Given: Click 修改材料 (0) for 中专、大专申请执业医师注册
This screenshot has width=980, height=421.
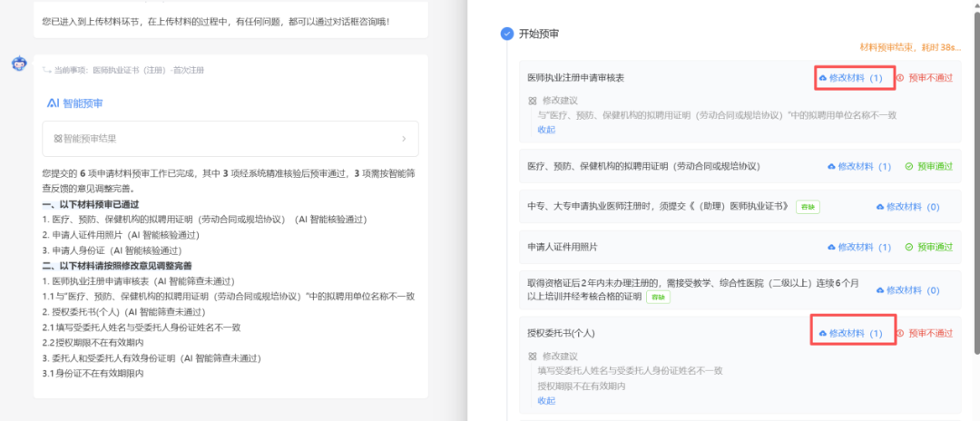Looking at the screenshot, I should click(x=908, y=207).
